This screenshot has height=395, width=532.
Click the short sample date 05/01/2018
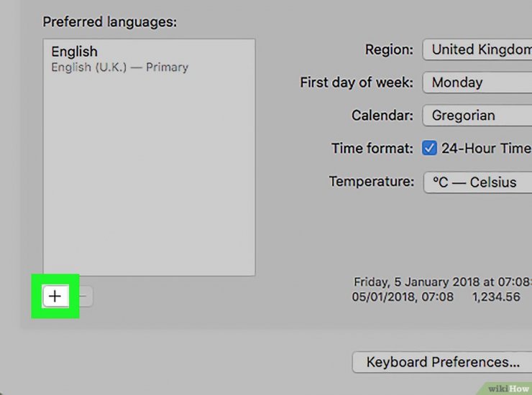point(403,296)
